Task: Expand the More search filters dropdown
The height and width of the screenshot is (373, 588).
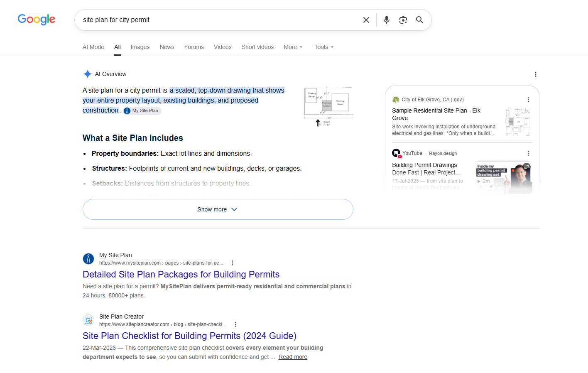Action: point(293,47)
